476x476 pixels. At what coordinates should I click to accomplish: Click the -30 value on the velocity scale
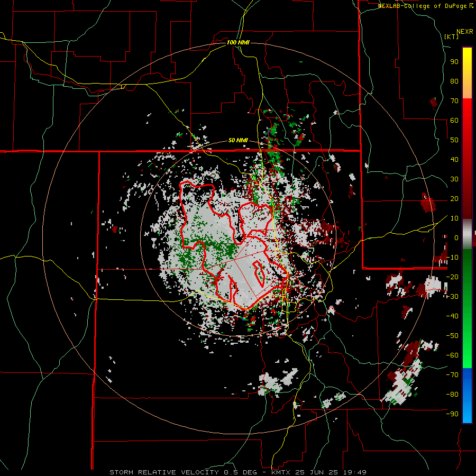click(452, 297)
